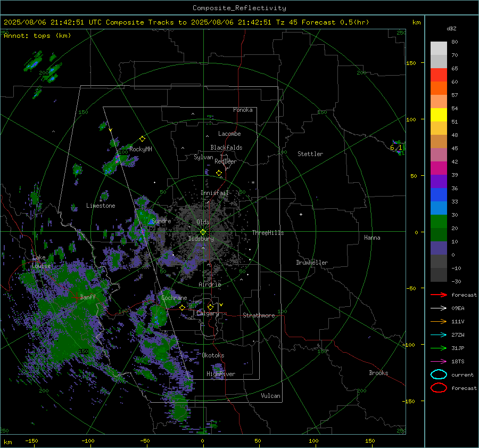Click the Calgary label
This screenshot has width=479, height=448.
208,313
